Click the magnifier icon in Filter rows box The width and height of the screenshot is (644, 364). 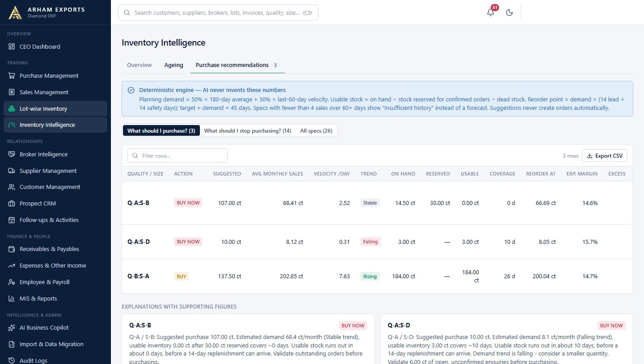point(135,156)
